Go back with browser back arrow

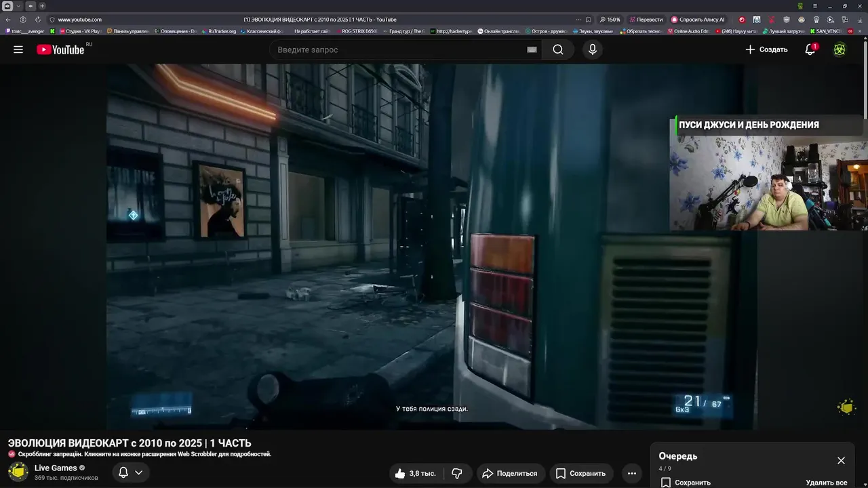coord(8,20)
